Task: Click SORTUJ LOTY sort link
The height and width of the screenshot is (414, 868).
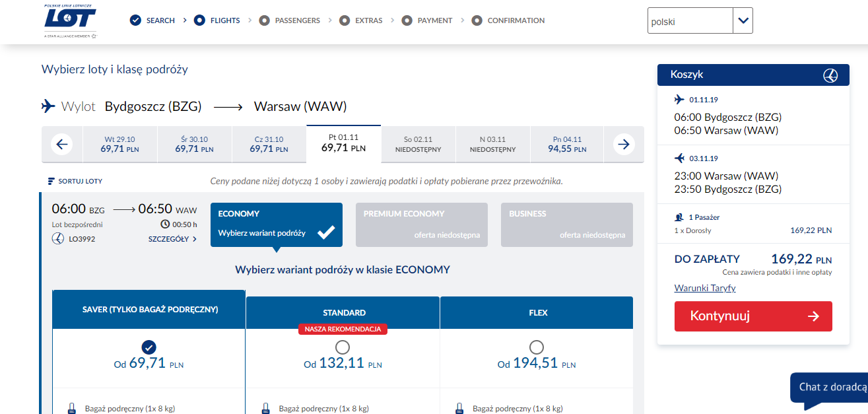Action: pyautogui.click(x=75, y=181)
